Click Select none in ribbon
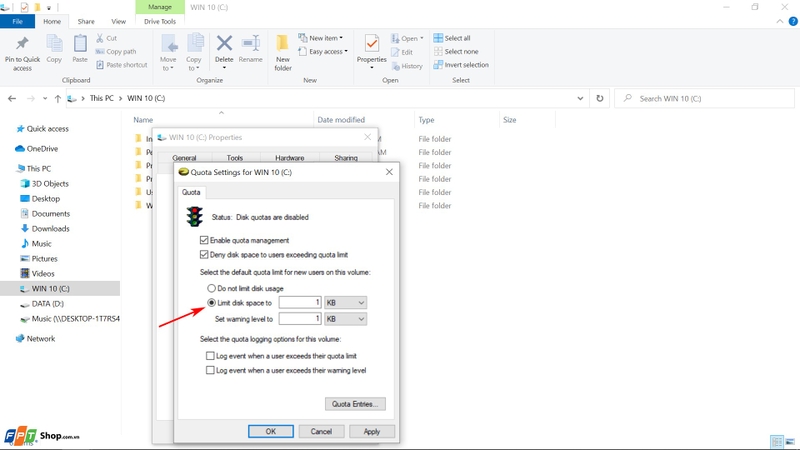 (x=456, y=52)
